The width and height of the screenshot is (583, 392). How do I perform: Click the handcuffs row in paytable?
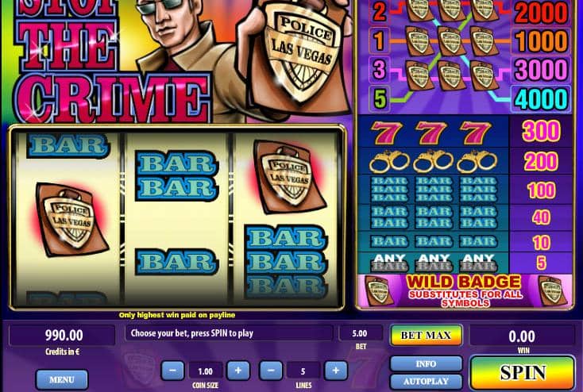point(465,162)
